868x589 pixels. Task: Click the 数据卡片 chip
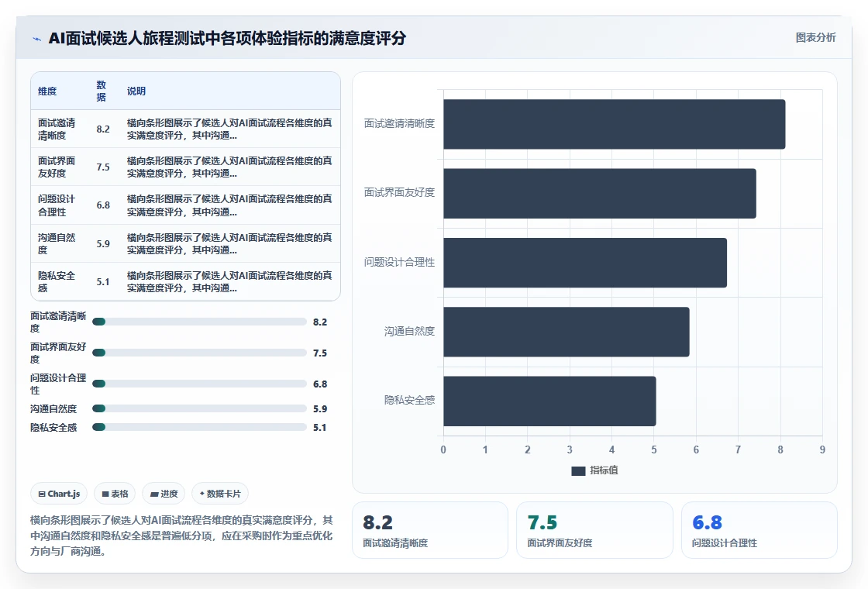[220, 494]
